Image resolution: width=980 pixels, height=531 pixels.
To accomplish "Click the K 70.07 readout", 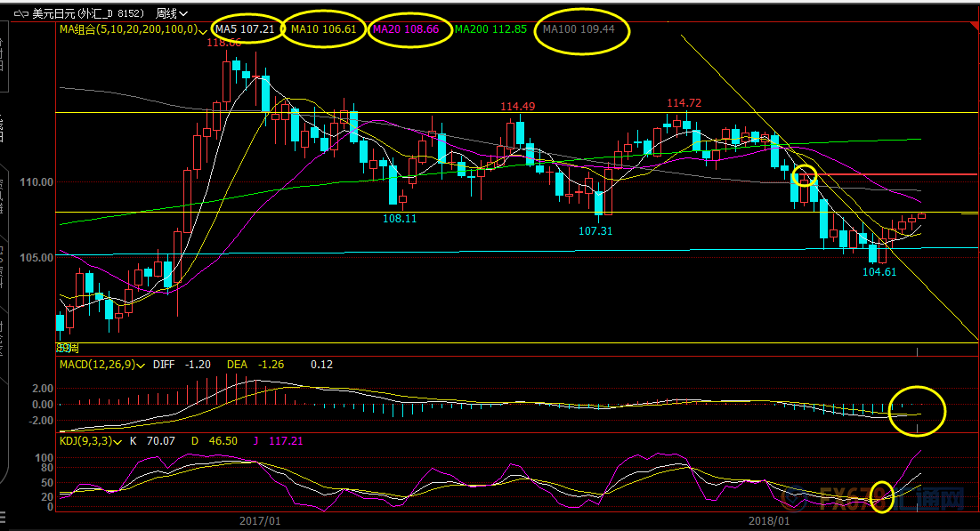I will [x=152, y=441].
